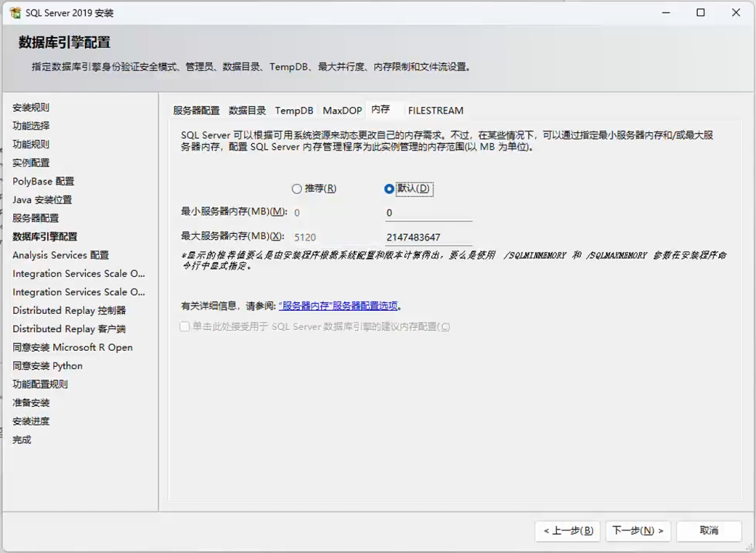The image size is (756, 553).
Task: Cancel setup with 取消 button
Action: [709, 531]
